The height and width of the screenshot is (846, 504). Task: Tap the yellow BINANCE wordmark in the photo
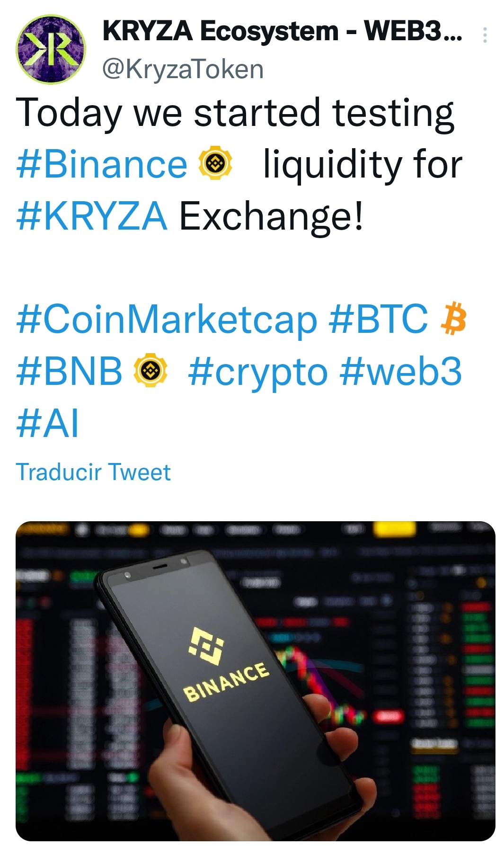pyautogui.click(x=226, y=681)
